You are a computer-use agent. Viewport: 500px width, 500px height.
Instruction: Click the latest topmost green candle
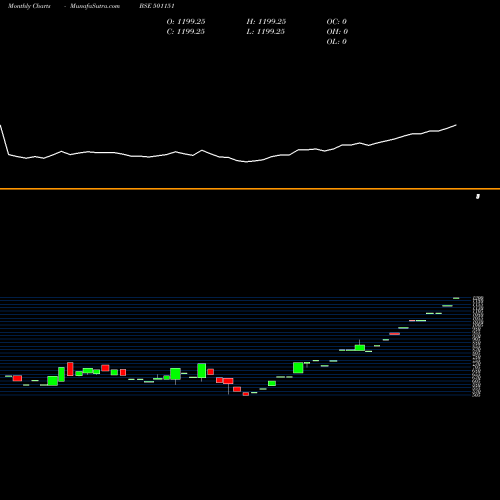[456, 298]
